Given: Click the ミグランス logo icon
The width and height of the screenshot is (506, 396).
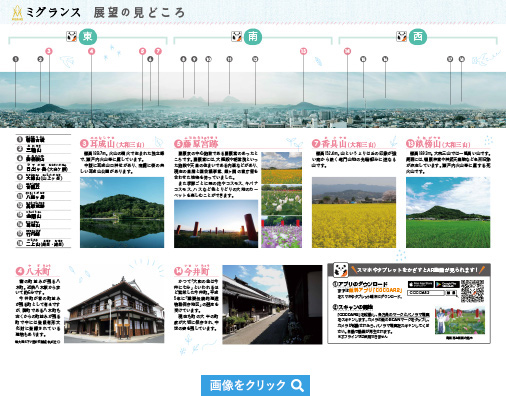Looking at the screenshot, I should click(x=17, y=13).
